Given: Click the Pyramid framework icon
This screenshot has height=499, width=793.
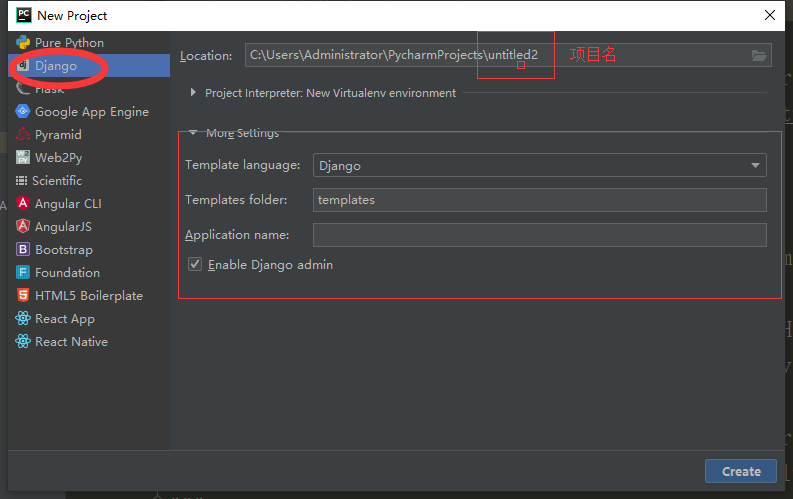Looking at the screenshot, I should tap(23, 134).
